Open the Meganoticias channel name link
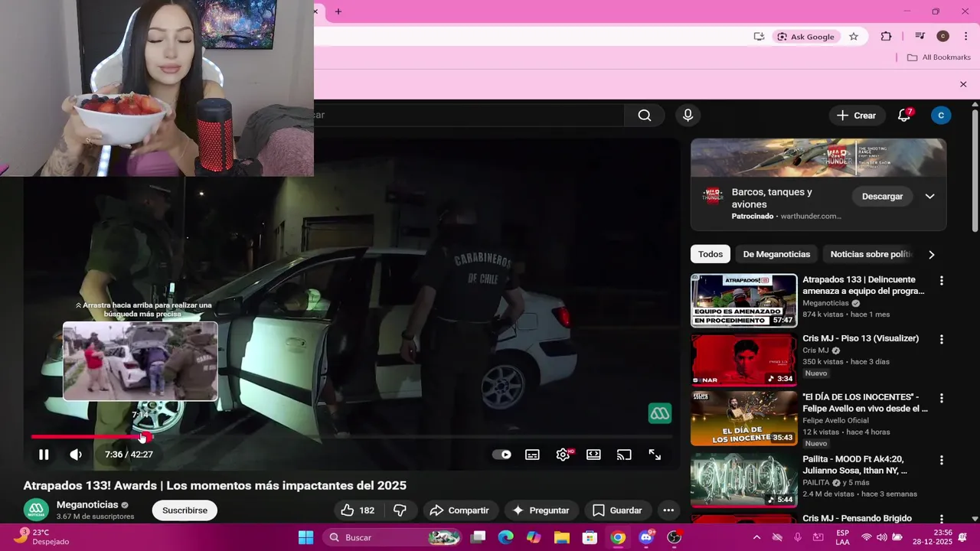 (87, 505)
